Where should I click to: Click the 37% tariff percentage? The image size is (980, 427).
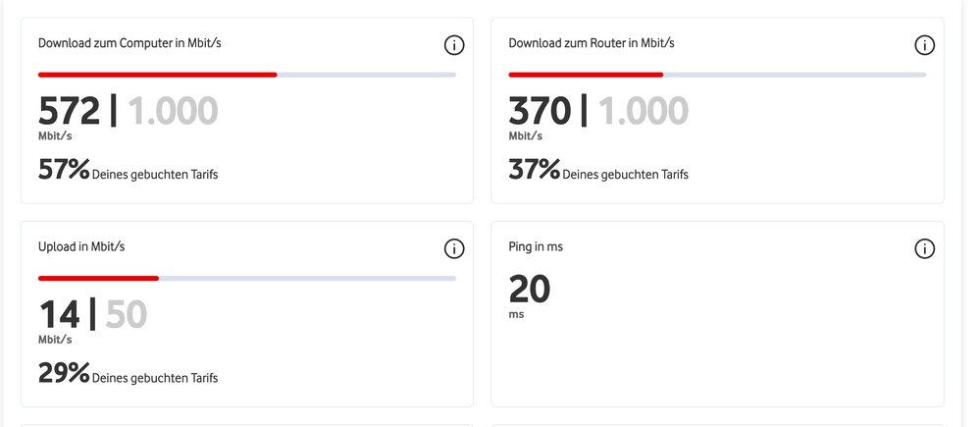point(534,170)
